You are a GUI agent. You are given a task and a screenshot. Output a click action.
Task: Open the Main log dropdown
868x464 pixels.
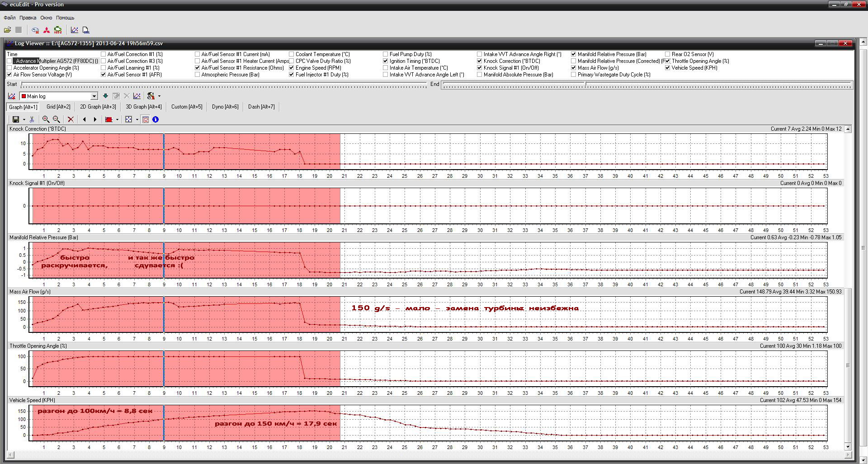click(x=94, y=96)
